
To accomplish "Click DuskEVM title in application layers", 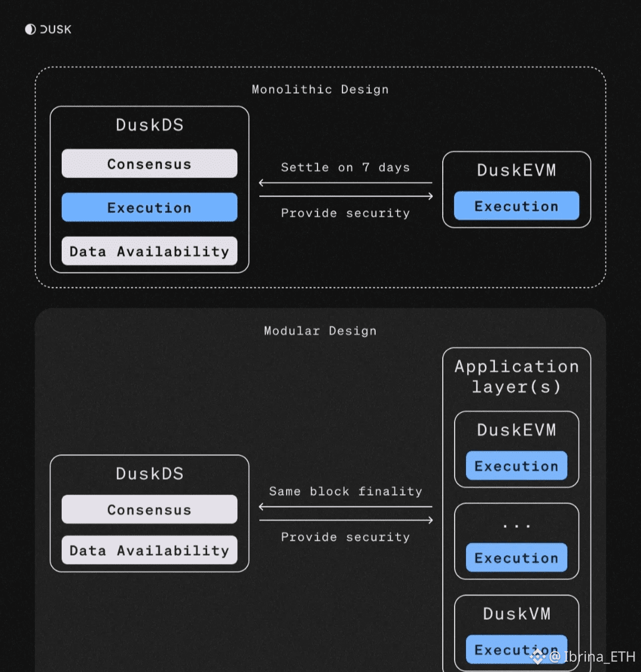I will (x=517, y=430).
